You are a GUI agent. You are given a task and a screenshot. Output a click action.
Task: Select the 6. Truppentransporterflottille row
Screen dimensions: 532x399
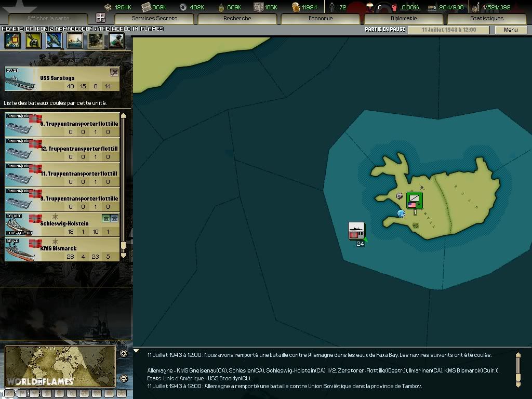point(62,125)
